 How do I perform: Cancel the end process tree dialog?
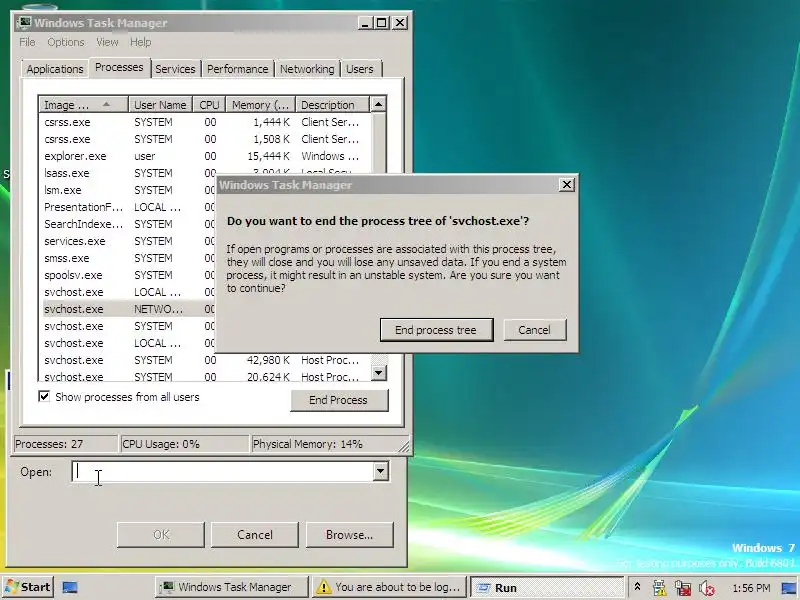(x=534, y=330)
